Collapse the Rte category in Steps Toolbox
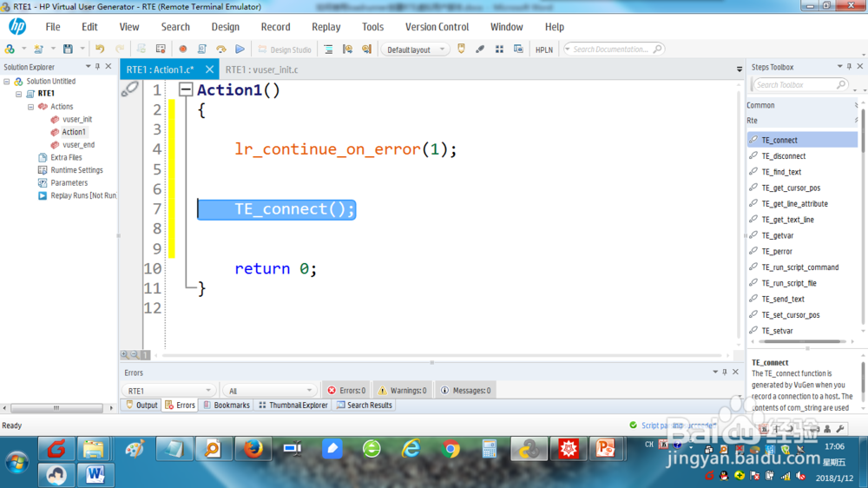Image resolution: width=868 pixels, height=488 pixels. click(x=801, y=120)
